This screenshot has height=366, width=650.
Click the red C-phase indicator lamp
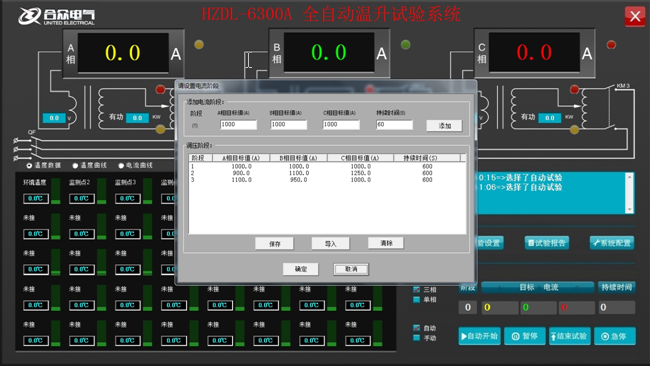tap(611, 44)
